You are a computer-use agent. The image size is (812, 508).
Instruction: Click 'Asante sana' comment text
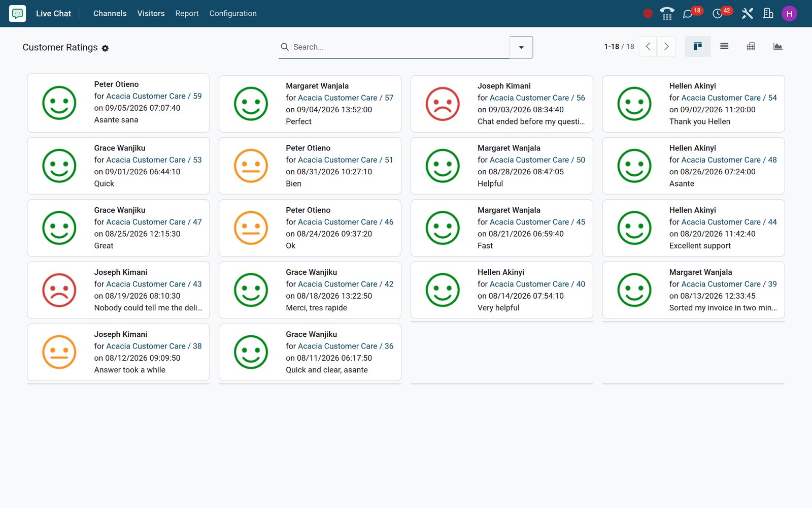116,120
